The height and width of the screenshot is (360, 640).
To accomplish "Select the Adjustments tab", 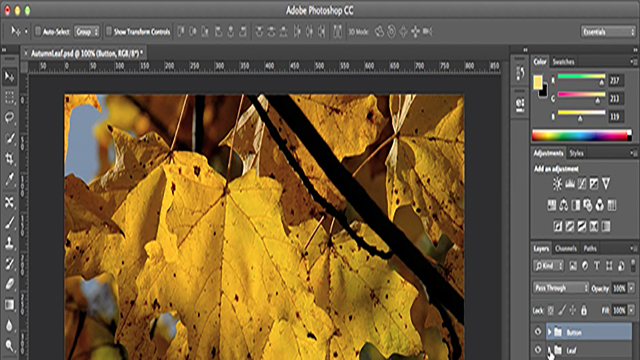I will coord(548,153).
